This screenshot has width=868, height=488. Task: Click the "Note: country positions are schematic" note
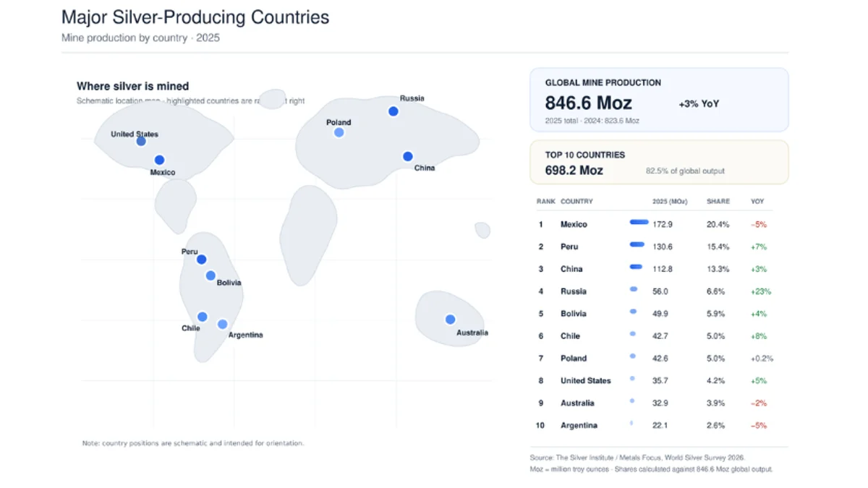193,443
